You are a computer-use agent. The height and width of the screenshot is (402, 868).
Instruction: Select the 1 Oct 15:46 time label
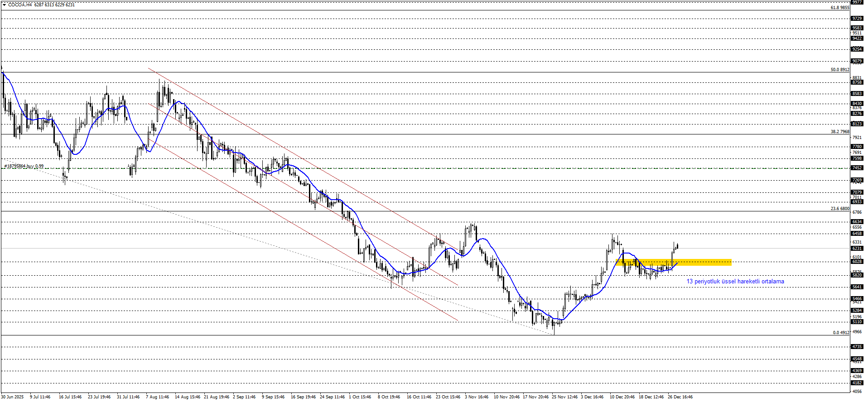click(360, 397)
